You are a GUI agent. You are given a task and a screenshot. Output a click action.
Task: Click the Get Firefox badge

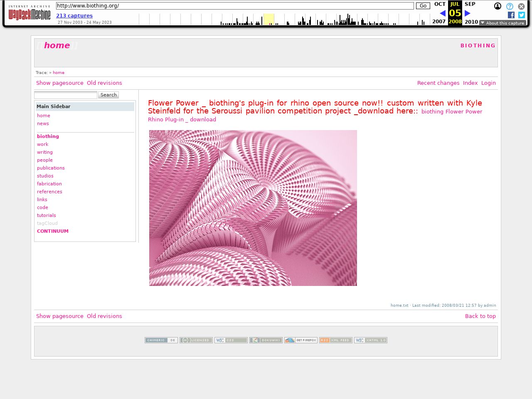301,340
